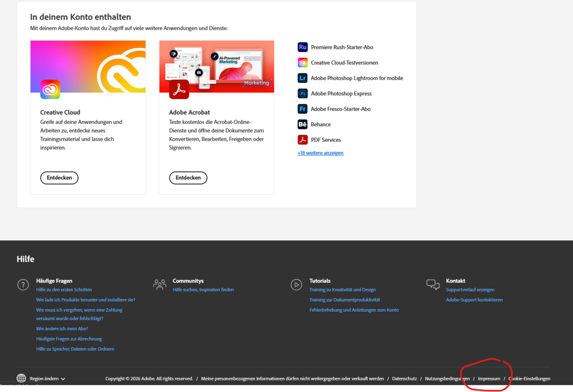Click the Tutorials play icon
Image resolution: width=573 pixels, height=392 pixels.
(x=296, y=284)
